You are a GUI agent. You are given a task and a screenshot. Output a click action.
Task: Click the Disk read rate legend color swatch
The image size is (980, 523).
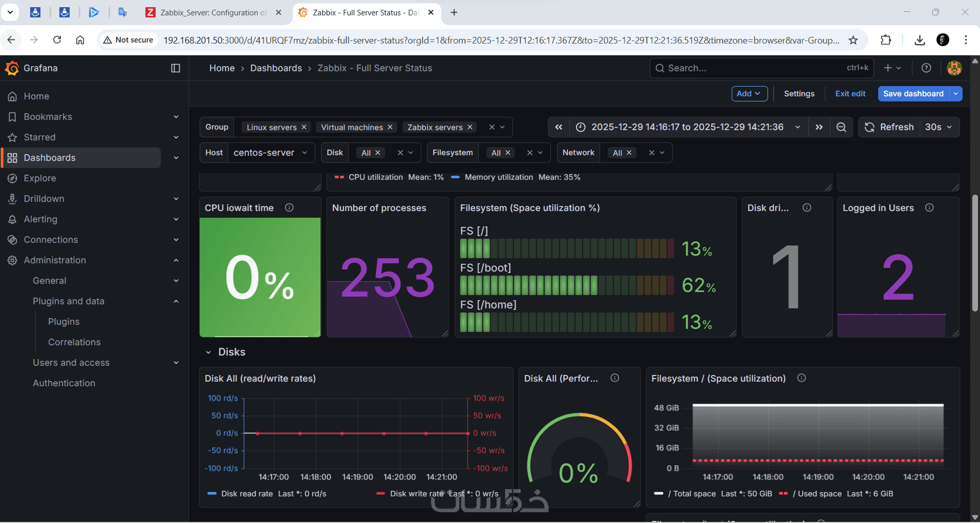(x=212, y=494)
